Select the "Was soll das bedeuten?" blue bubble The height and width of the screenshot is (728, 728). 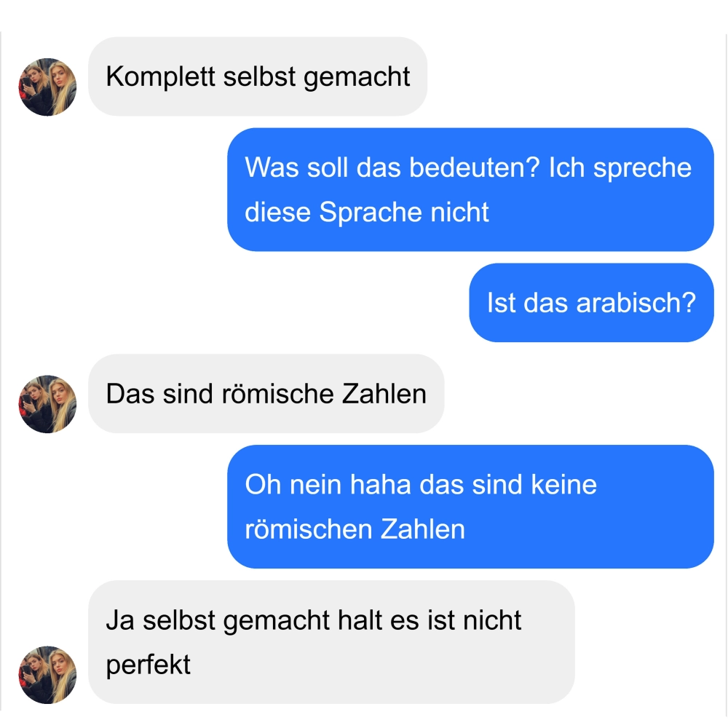pyautogui.click(x=470, y=189)
